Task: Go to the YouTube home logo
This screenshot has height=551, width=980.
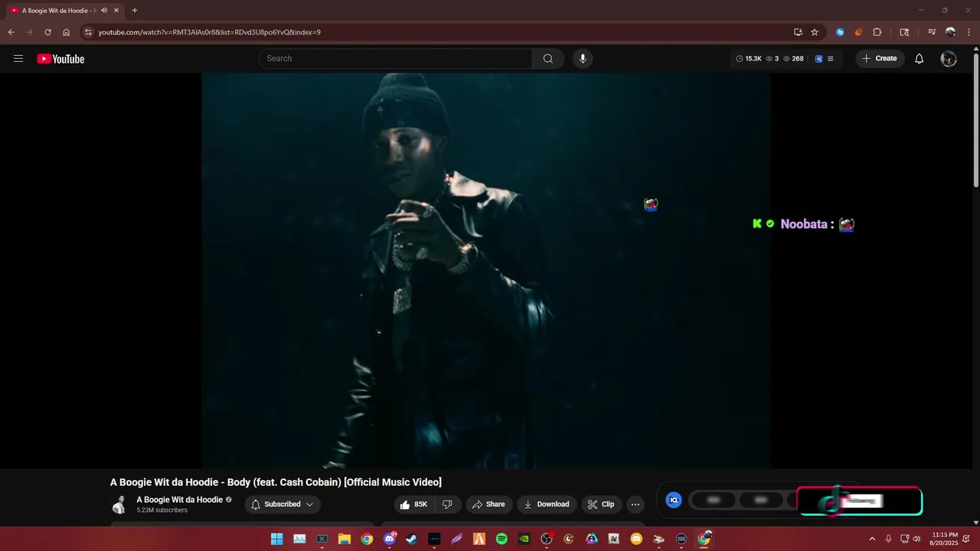Action: (60, 59)
